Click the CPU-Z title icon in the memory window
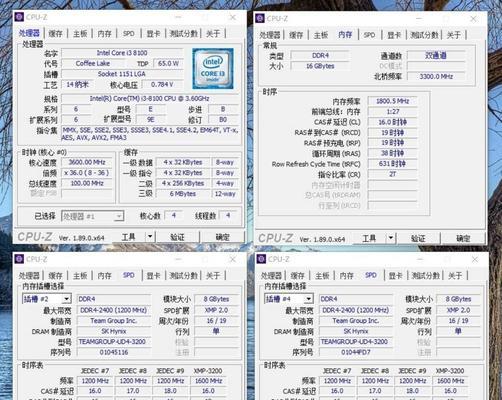The width and height of the screenshot is (502, 400). pyautogui.click(x=260, y=18)
